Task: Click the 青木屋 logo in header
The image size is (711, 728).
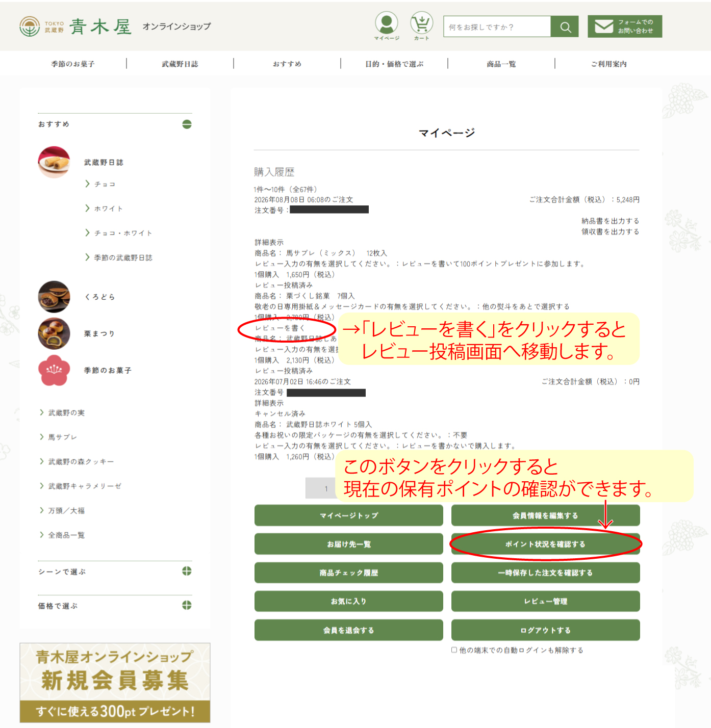Action: point(75,27)
